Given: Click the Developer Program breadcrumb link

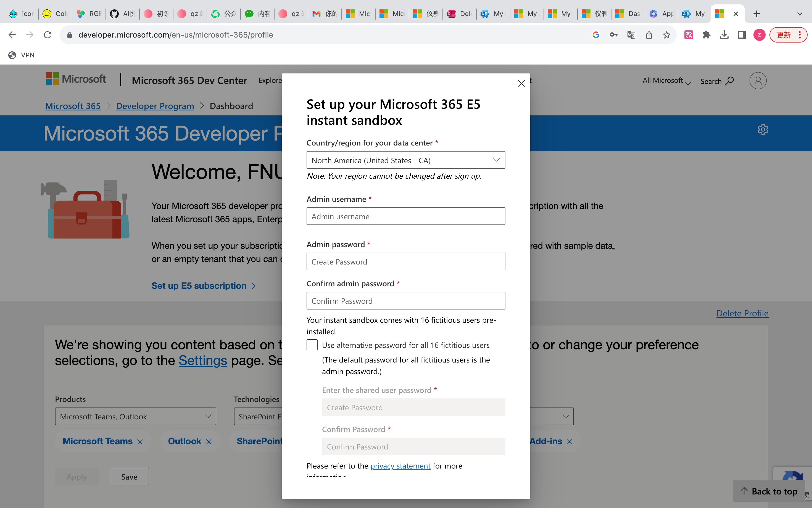Looking at the screenshot, I should click(x=155, y=106).
